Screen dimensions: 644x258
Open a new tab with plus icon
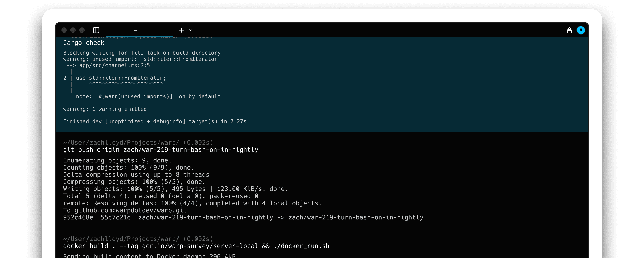(x=181, y=30)
